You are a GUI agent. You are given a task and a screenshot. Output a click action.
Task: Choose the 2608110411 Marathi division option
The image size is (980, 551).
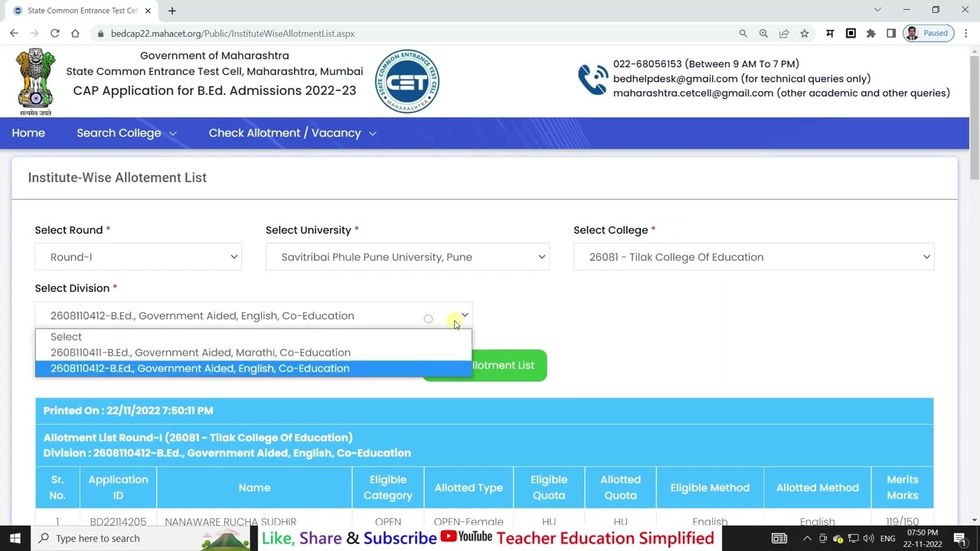point(253,353)
